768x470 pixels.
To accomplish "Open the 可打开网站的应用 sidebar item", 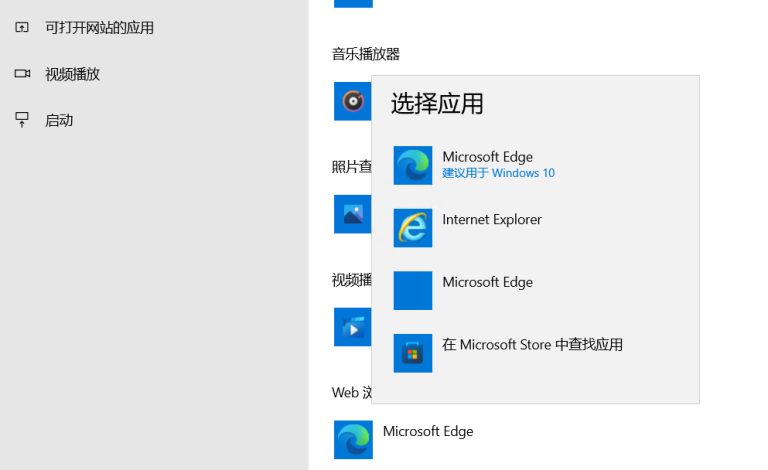I will (x=154, y=27).
